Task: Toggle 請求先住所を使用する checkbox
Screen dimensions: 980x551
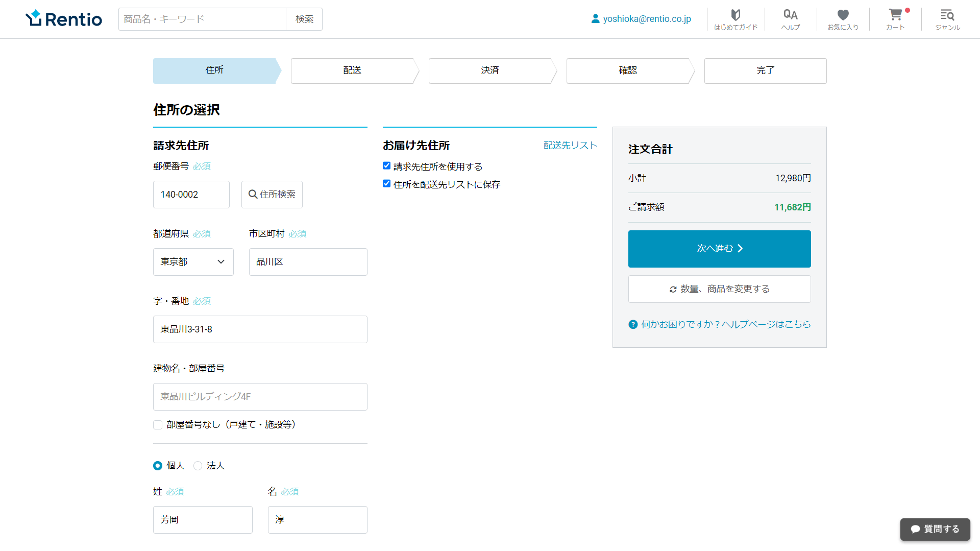Action: pyautogui.click(x=386, y=166)
